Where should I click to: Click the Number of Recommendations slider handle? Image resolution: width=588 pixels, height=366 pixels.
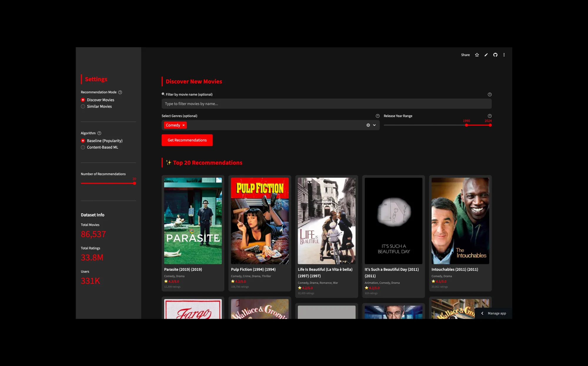pos(134,183)
